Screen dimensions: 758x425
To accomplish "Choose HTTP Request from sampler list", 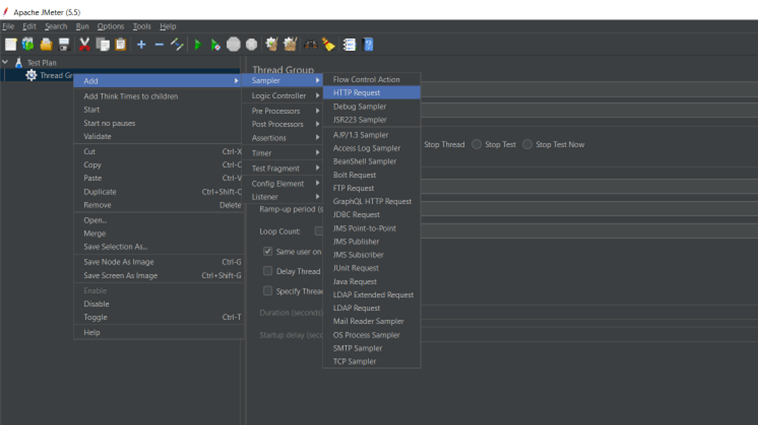I will point(371,92).
